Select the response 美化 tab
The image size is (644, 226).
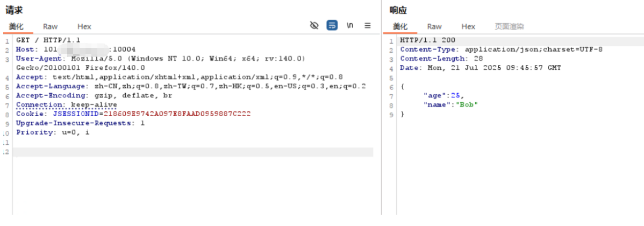400,26
